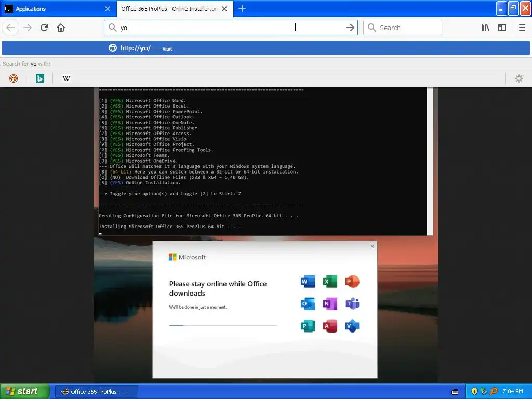Screen dimensions: 532x399
Task: Click the 7:04 PM clock
Action: click(x=513, y=391)
